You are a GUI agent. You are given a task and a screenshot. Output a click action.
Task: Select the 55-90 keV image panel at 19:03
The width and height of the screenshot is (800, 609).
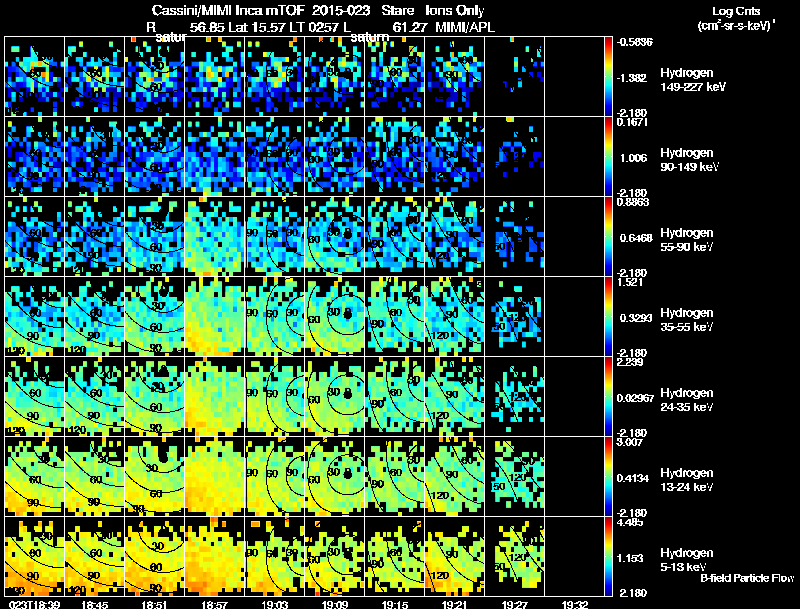tap(275, 237)
